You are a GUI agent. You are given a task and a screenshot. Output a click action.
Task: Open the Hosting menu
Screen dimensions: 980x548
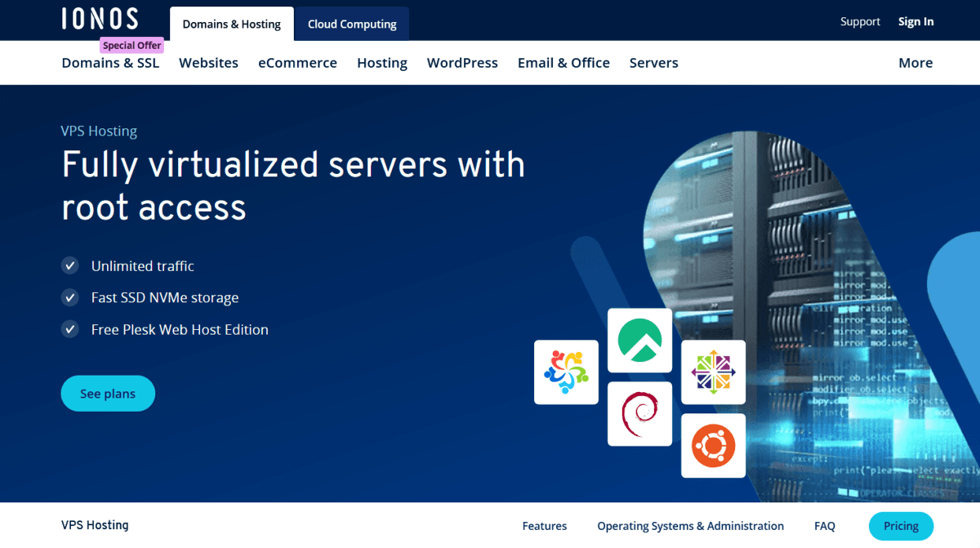(382, 63)
